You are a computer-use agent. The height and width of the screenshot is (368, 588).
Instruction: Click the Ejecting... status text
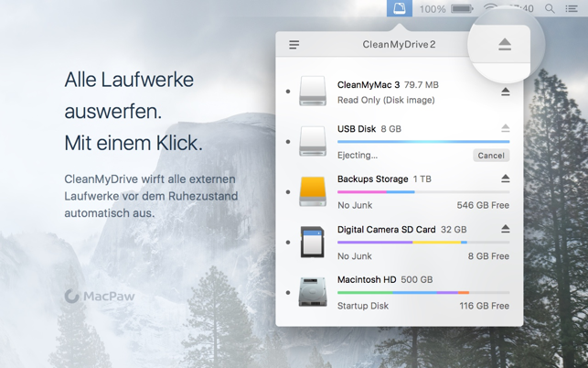[358, 155]
